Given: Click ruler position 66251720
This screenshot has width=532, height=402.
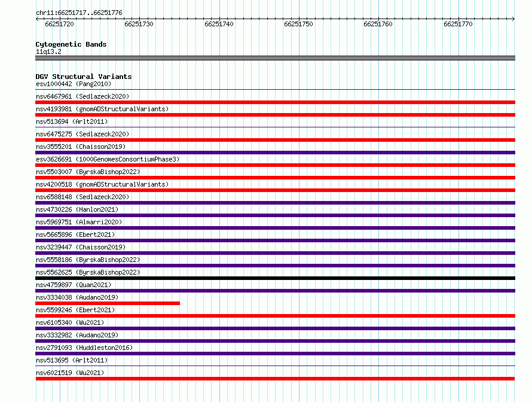Looking at the screenshot, I should [59, 24].
